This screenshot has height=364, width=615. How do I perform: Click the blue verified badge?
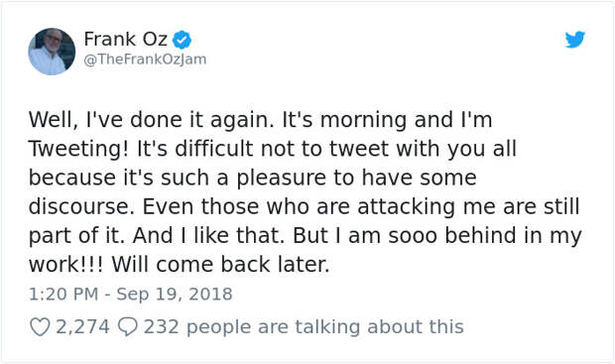pyautogui.click(x=182, y=40)
